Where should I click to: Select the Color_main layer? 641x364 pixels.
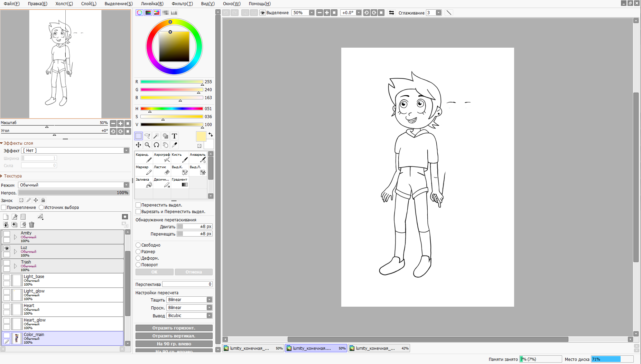(x=63, y=338)
